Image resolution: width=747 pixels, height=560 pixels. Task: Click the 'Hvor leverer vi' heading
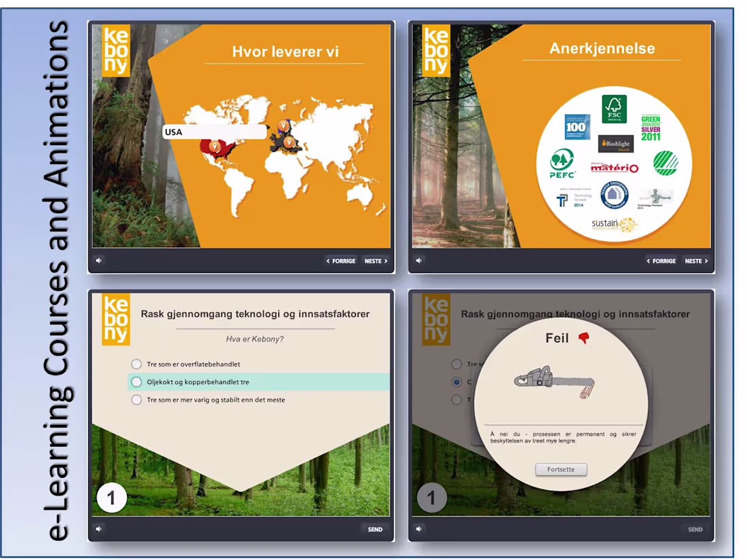[285, 52]
